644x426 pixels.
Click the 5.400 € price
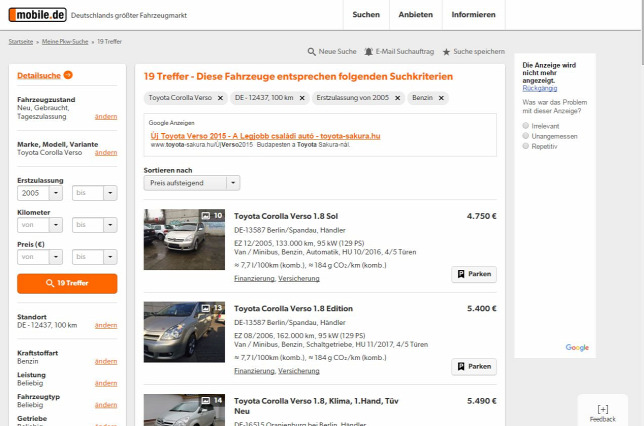[481, 309]
